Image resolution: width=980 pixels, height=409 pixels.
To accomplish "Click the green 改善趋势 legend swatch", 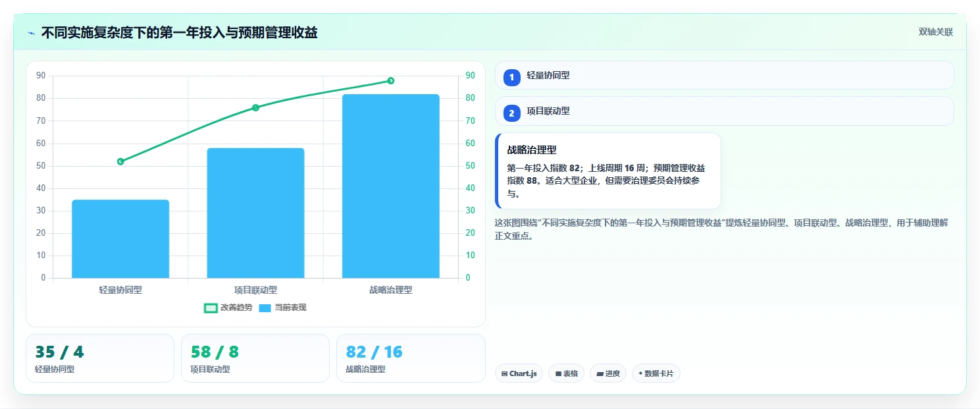I will (211, 308).
